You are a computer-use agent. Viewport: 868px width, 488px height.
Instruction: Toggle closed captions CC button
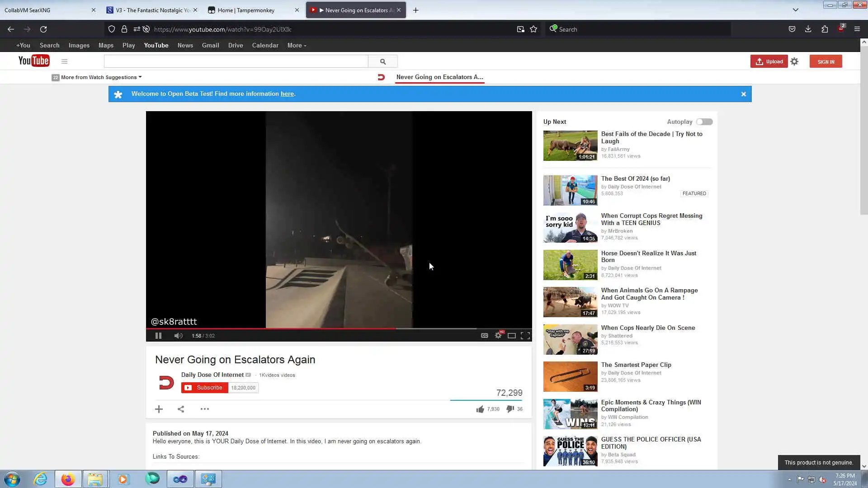point(484,335)
